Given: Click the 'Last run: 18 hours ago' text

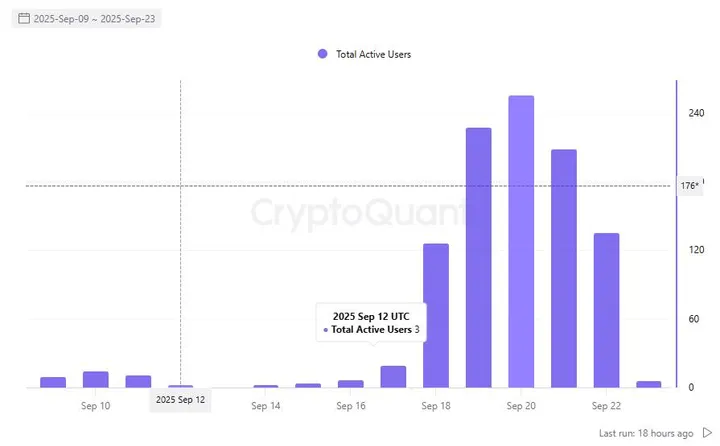Looking at the screenshot, I should tap(646, 433).
